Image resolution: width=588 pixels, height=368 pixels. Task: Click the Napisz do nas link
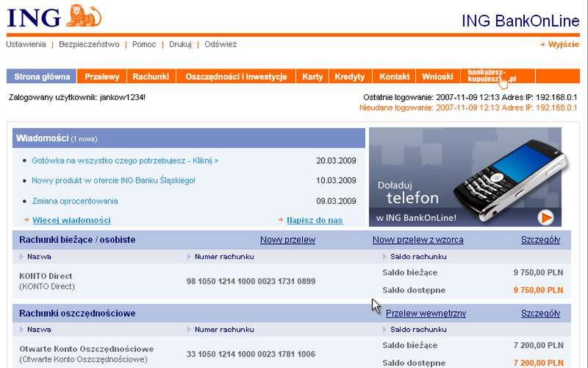point(315,220)
